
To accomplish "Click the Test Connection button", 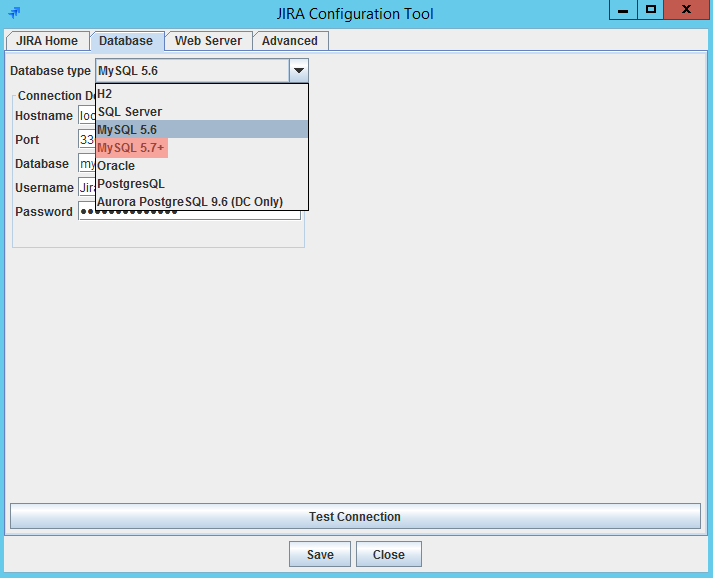I will (x=355, y=516).
